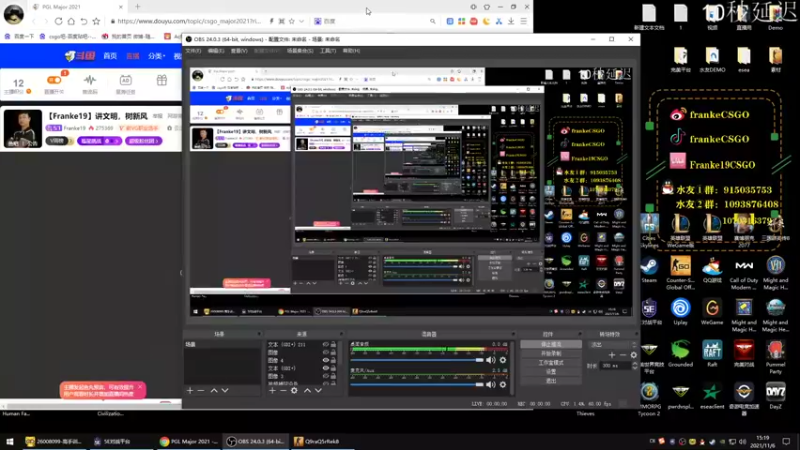Click the gift box icon on Douyu toolbar

tap(162, 80)
